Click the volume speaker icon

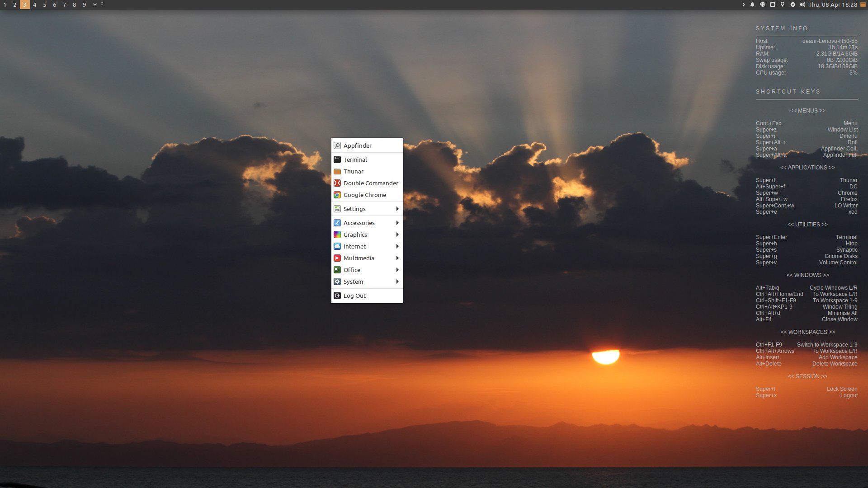[x=802, y=5]
